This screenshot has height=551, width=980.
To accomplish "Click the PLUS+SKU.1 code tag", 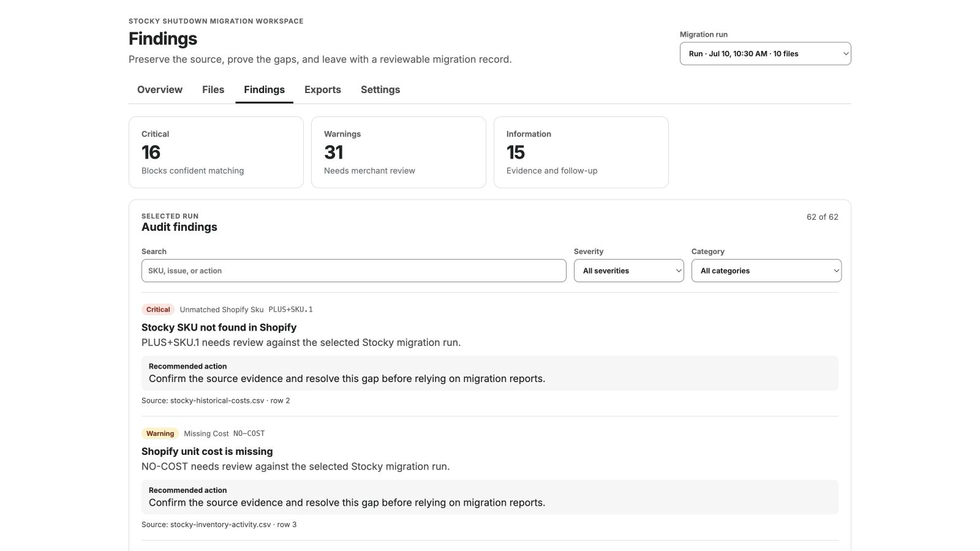I will click(x=290, y=310).
